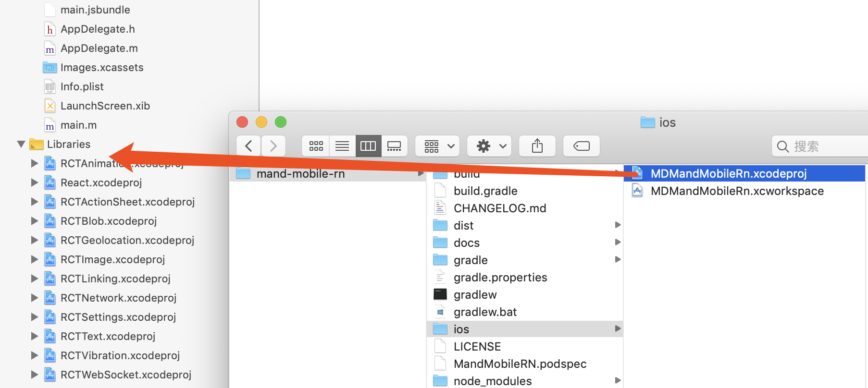Select the Libraries folder label
This screenshot has height=388, width=868.
point(69,144)
